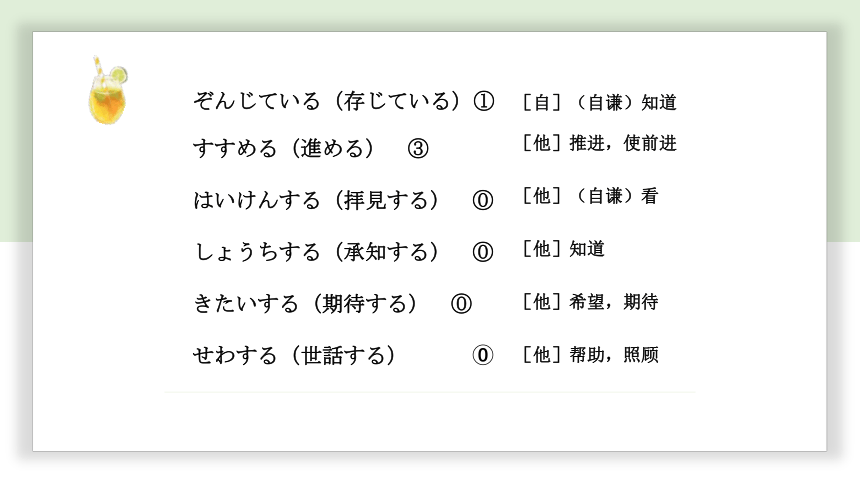
Task: Click the definition ［他］知道 for 承知する
Action: tap(563, 249)
